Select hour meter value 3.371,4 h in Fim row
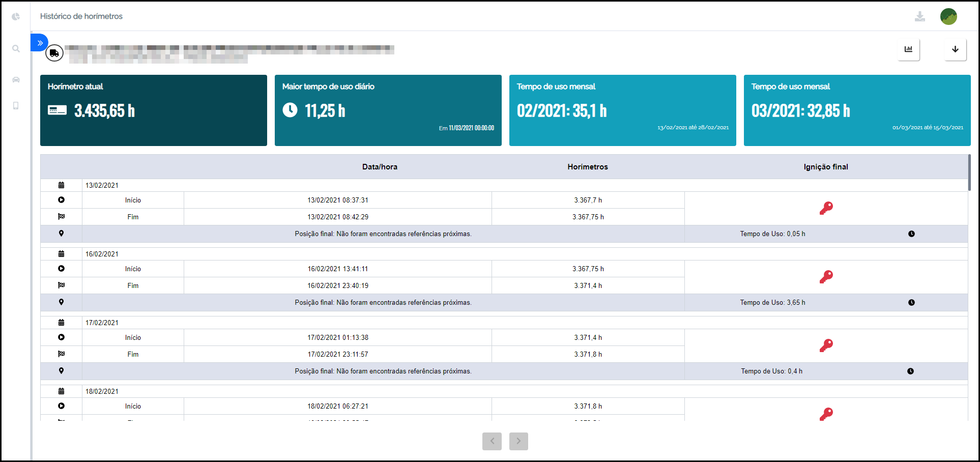The width and height of the screenshot is (980, 462). [x=588, y=285]
